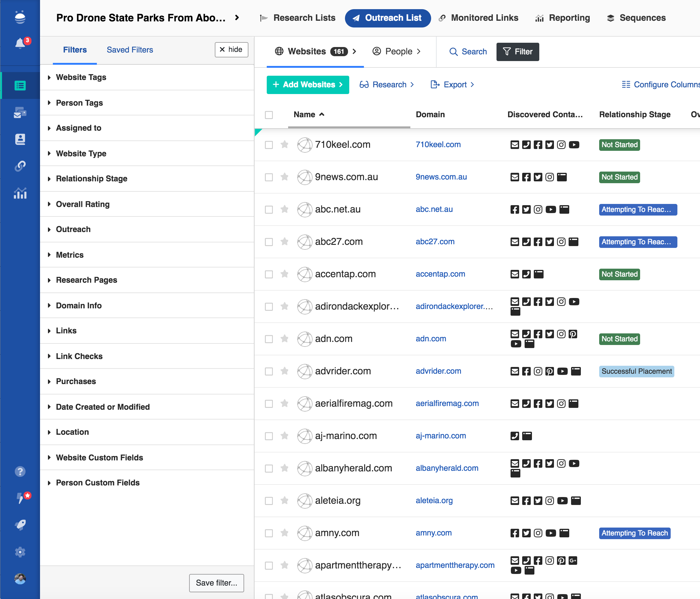This screenshot has width=700, height=599.
Task: Switch to the Saved Filters tab
Action: (x=130, y=50)
